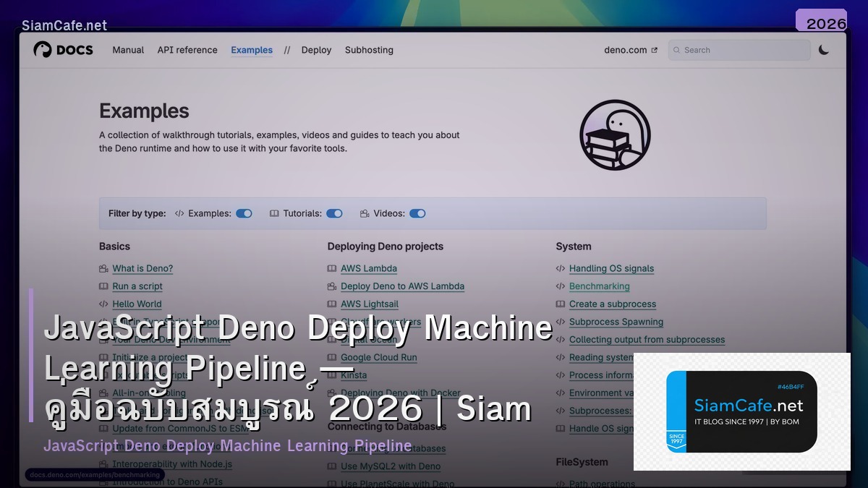Click the code icon beside Hello World
This screenshot has width=868, height=488.
tap(103, 304)
